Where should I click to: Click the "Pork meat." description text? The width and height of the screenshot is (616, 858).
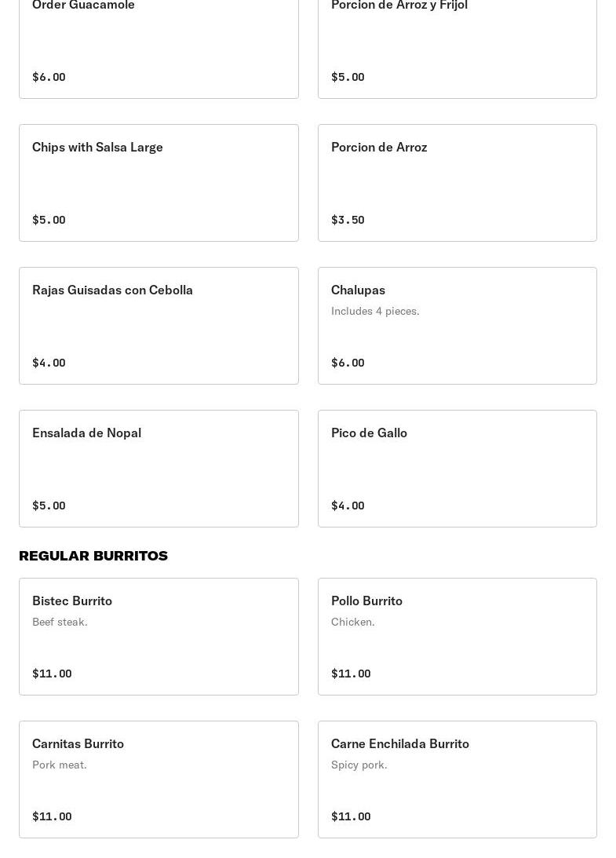pyautogui.click(x=60, y=765)
